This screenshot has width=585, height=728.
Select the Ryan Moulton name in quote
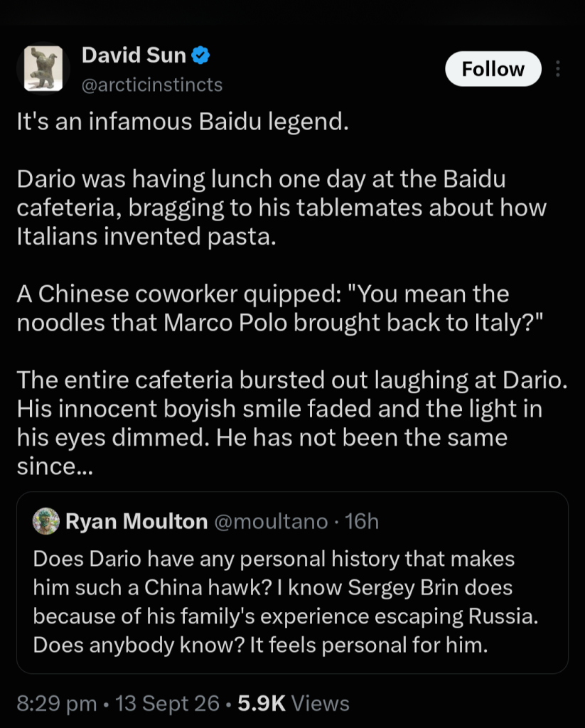[136, 521]
